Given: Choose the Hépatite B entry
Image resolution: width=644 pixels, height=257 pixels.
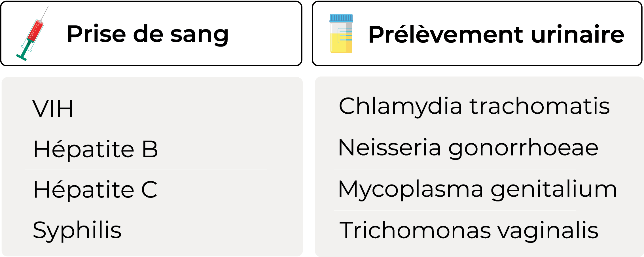Looking at the screenshot, I should click(x=95, y=149).
